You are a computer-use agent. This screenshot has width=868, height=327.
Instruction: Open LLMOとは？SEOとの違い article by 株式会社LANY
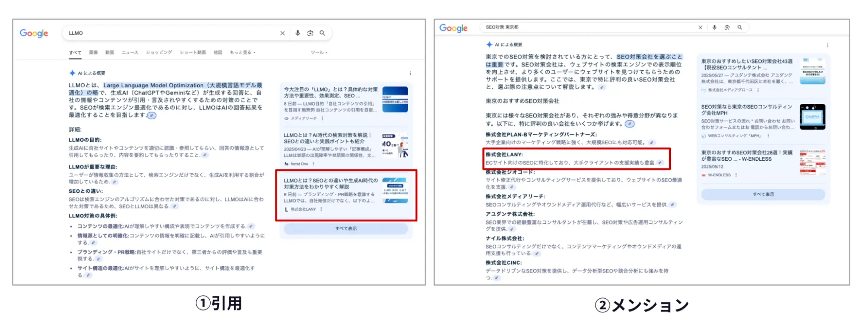point(330,183)
